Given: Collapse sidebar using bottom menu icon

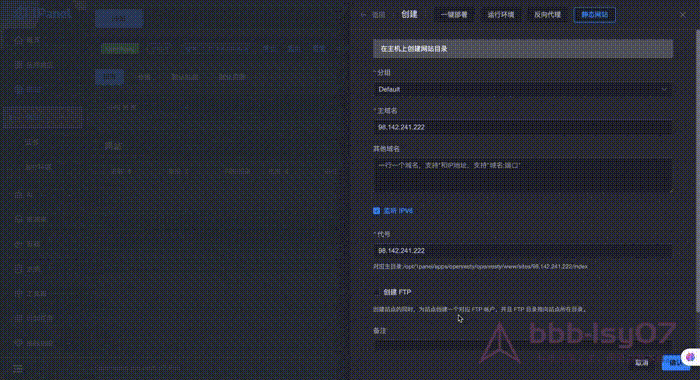Looking at the screenshot, I should [x=18, y=368].
